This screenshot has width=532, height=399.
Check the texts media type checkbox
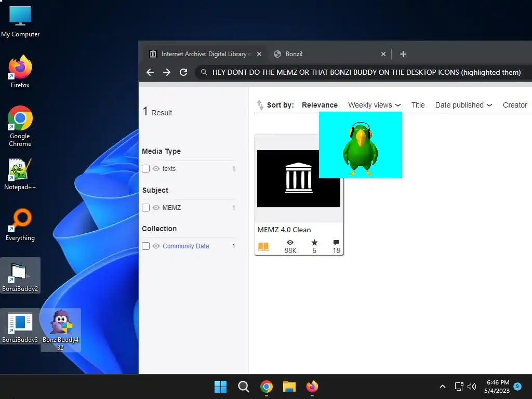(145, 169)
